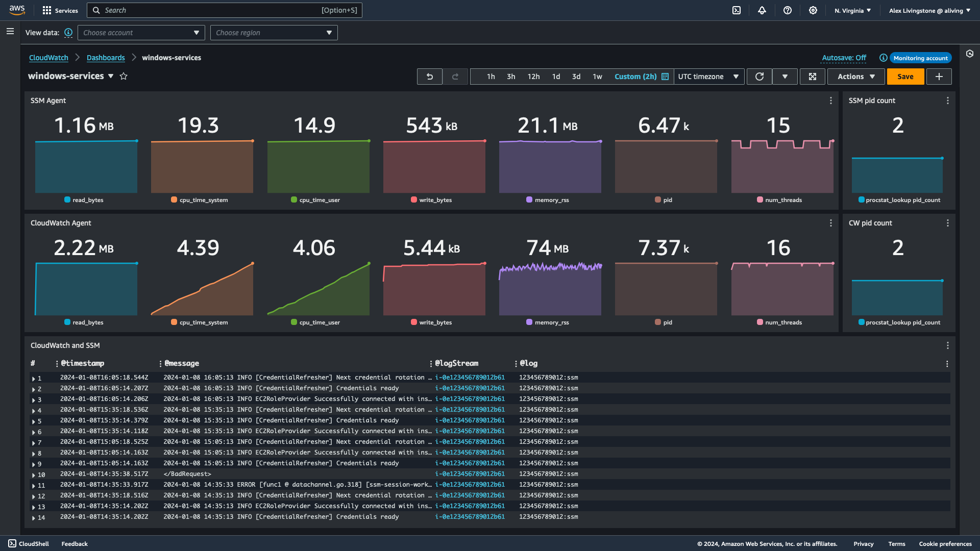Select the Custom 2h time range tab

[635, 76]
